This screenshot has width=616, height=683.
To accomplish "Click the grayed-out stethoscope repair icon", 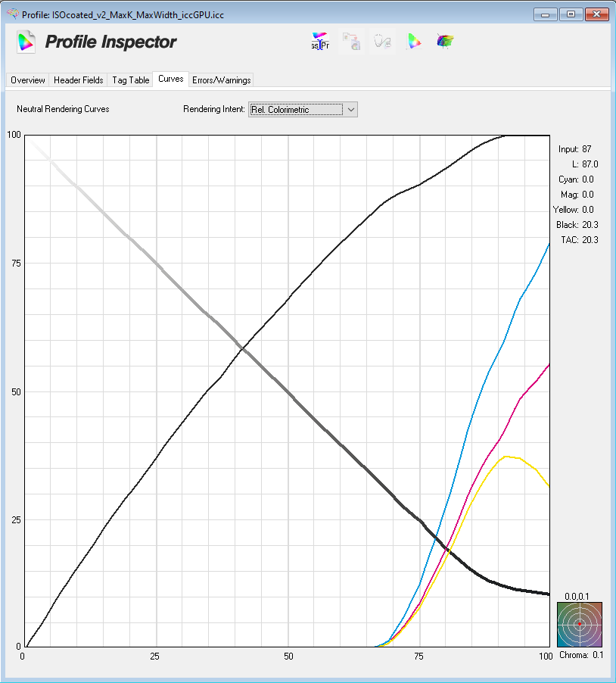I will click(382, 42).
